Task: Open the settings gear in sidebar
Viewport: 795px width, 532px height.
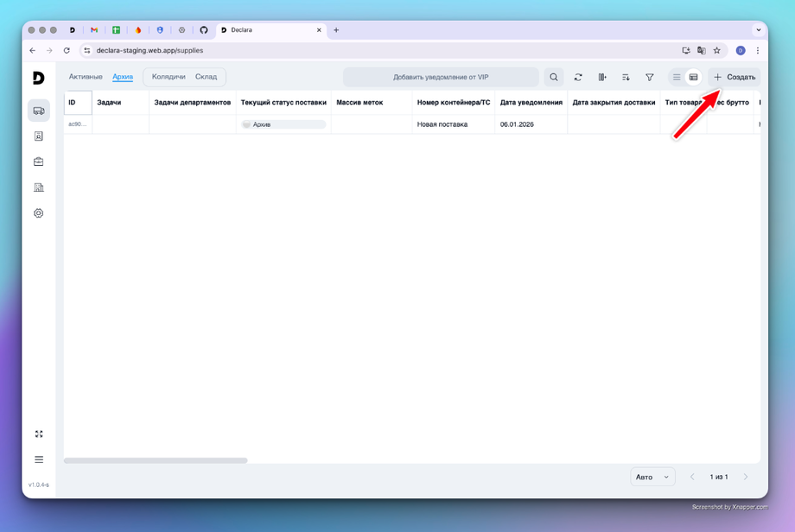Action: 39,213
